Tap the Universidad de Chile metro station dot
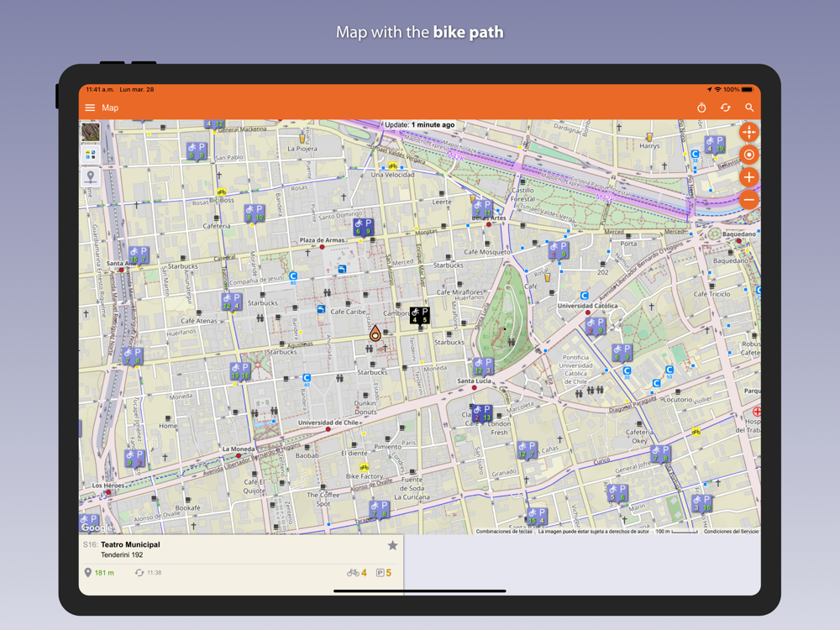840x630 pixels. tap(328, 429)
